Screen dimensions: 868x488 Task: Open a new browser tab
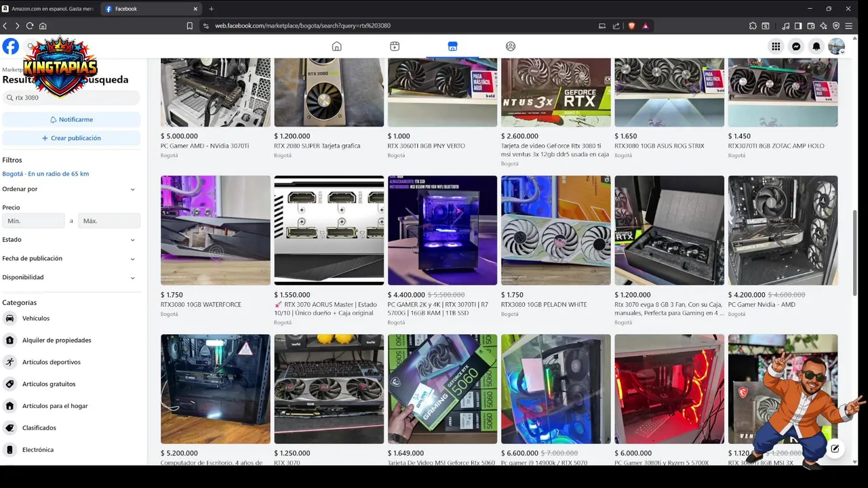point(211,9)
